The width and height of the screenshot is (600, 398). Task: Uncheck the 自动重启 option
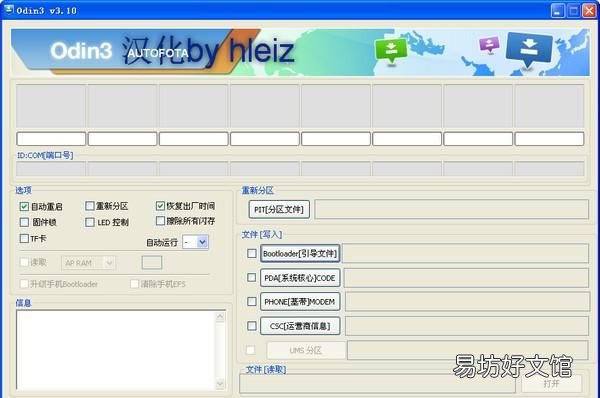tap(24, 207)
